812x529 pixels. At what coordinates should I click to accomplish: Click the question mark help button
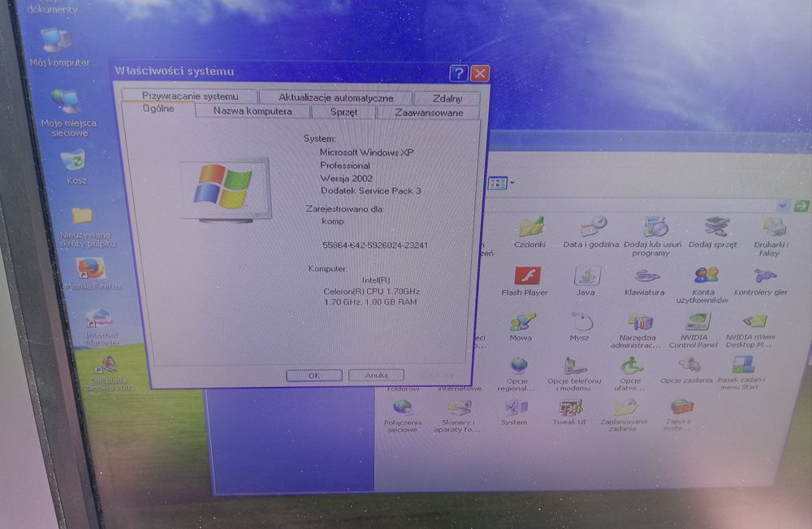click(458, 73)
